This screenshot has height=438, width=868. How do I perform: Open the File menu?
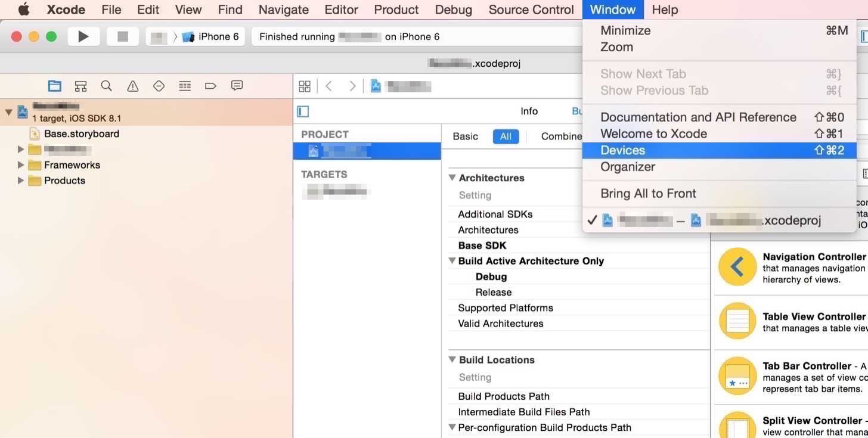pos(111,10)
